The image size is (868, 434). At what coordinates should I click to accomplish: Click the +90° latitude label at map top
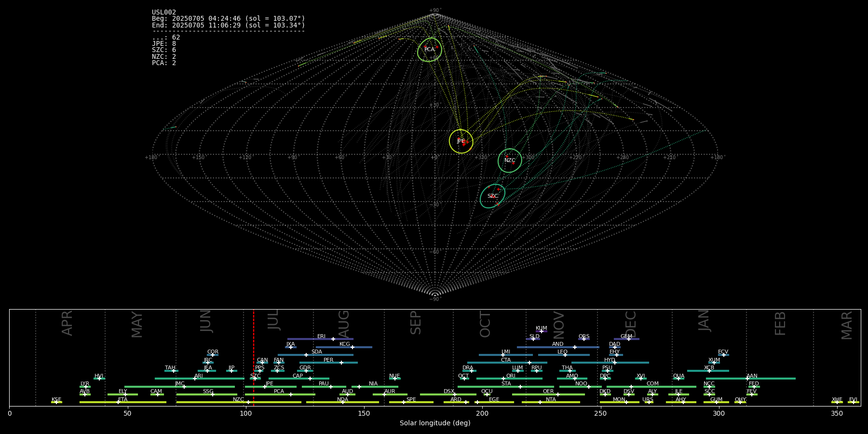point(435,10)
